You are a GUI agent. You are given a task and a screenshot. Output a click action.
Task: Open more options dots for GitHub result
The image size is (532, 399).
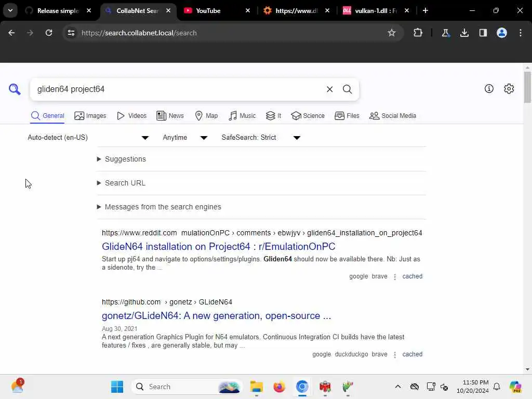(x=395, y=355)
